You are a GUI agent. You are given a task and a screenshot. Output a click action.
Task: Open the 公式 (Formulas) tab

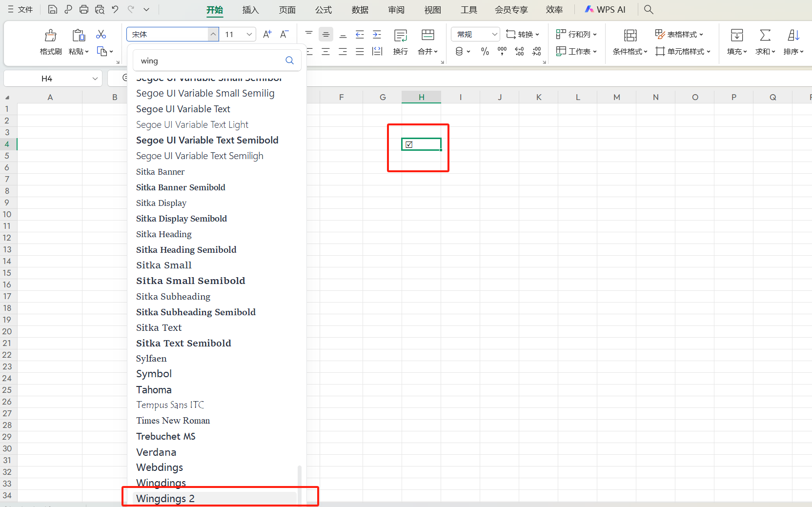coord(323,10)
